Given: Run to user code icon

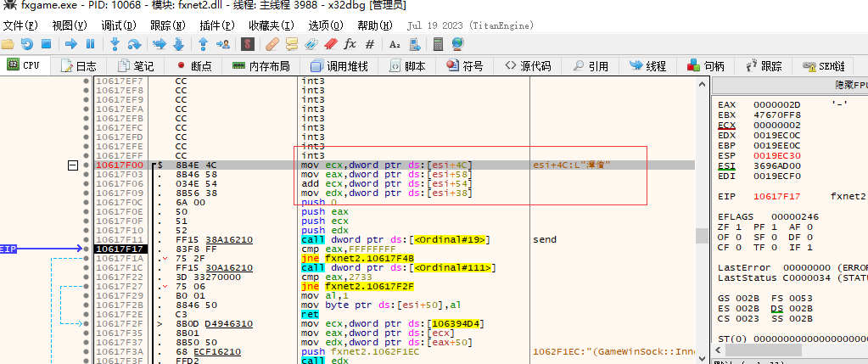Looking at the screenshot, I should point(222,44).
